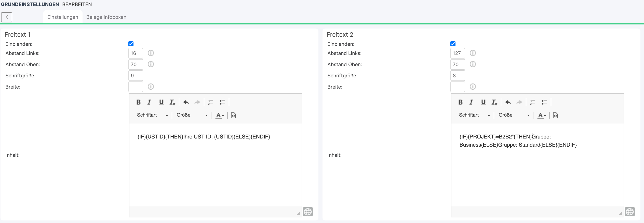Show info for Freitext 1 Abstand Links

coord(151,53)
